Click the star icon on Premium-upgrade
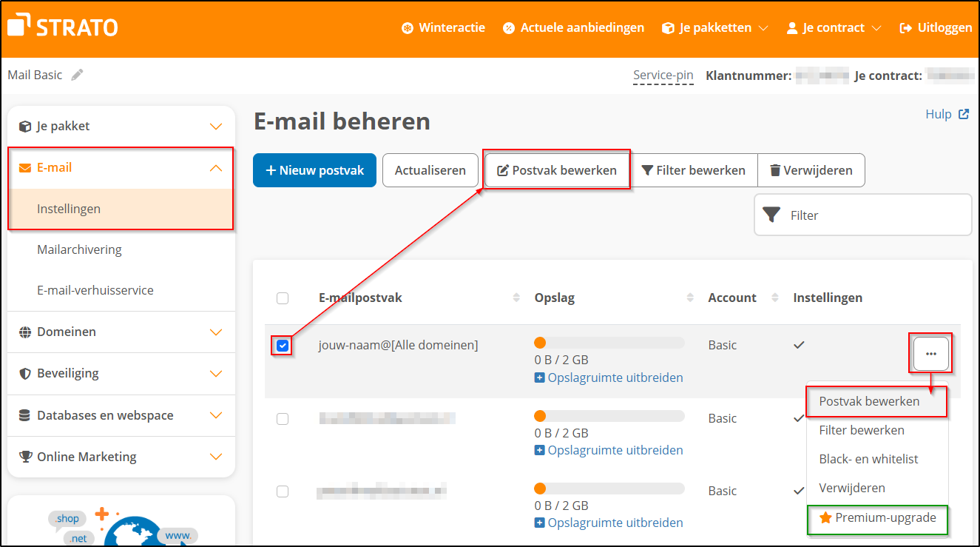Screen dimensions: 980x547 coord(826,518)
